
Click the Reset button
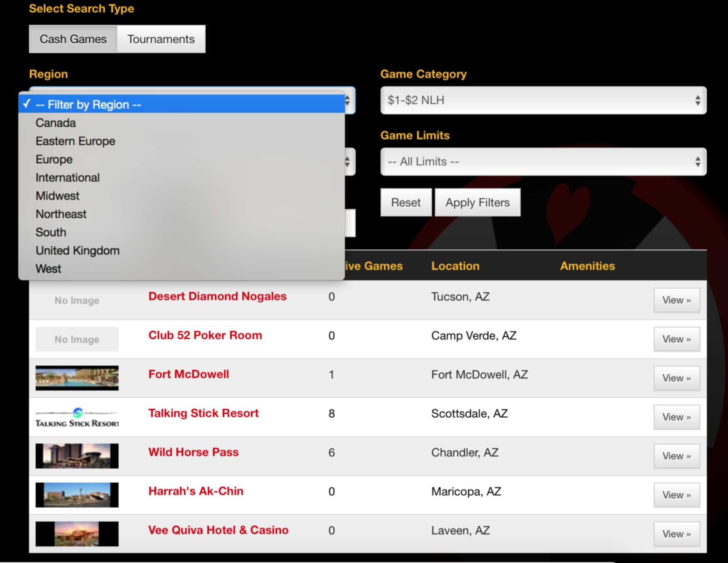click(405, 203)
